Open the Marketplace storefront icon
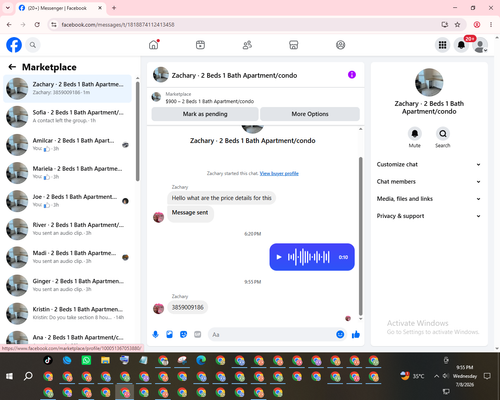 click(294, 45)
